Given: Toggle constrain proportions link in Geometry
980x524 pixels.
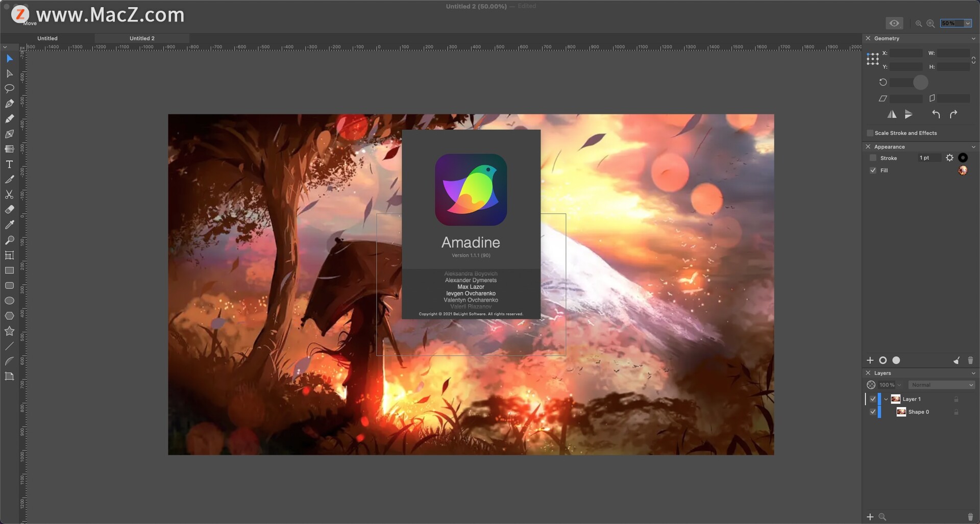Looking at the screenshot, I should tap(973, 60).
